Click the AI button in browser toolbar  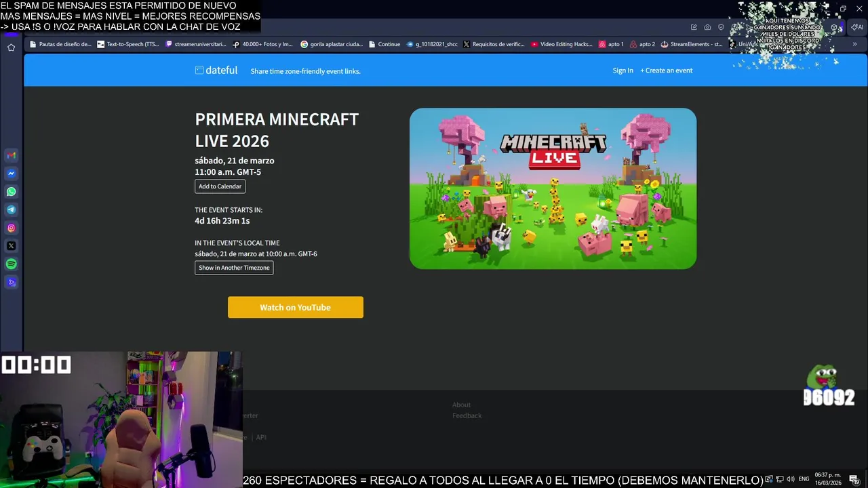pos(857,27)
